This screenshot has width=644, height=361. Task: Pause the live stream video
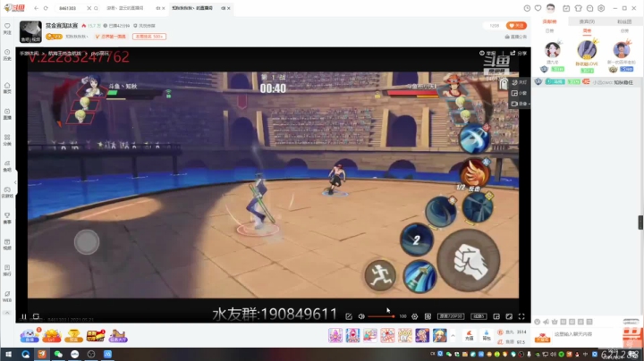[24, 316]
